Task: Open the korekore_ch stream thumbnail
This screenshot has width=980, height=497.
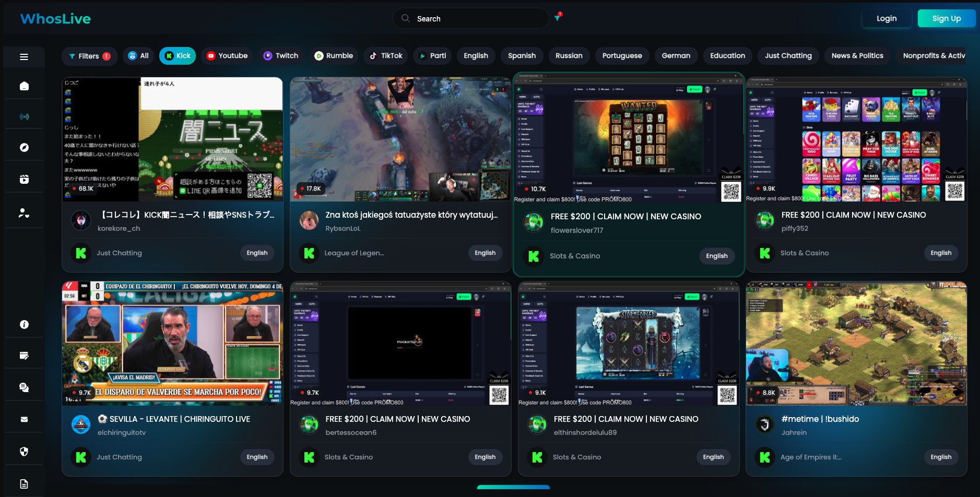Action: [x=172, y=139]
